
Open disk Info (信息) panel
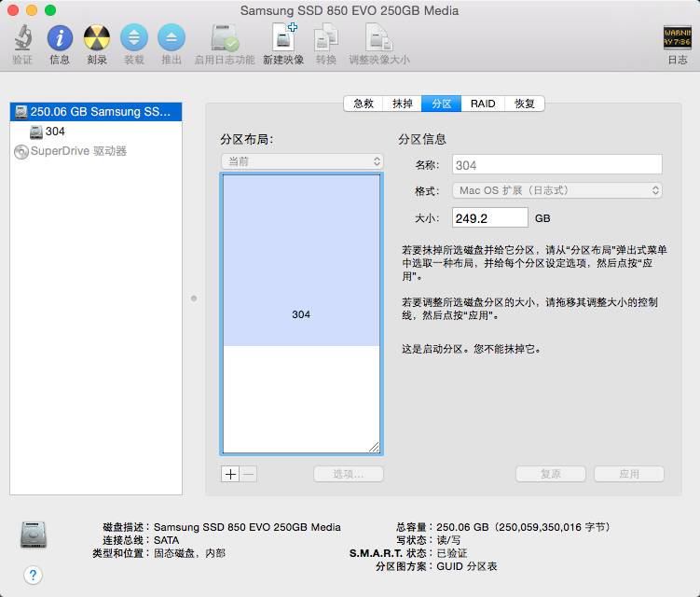point(60,37)
